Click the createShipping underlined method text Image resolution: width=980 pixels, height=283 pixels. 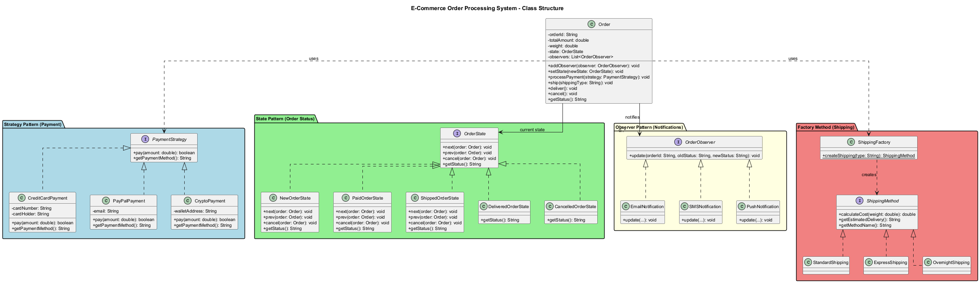coord(868,155)
